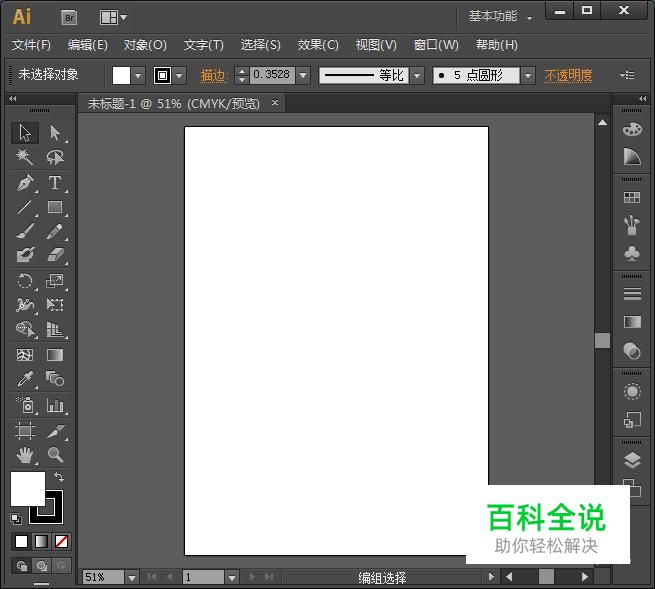Open the 文件(F) menu
Screen dimensions: 655x589
(x=31, y=45)
